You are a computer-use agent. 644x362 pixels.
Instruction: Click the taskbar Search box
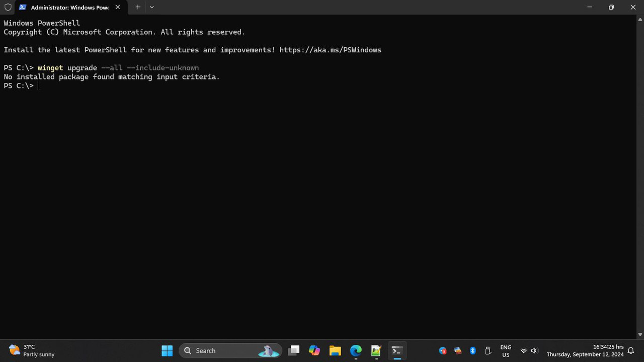click(230, 350)
